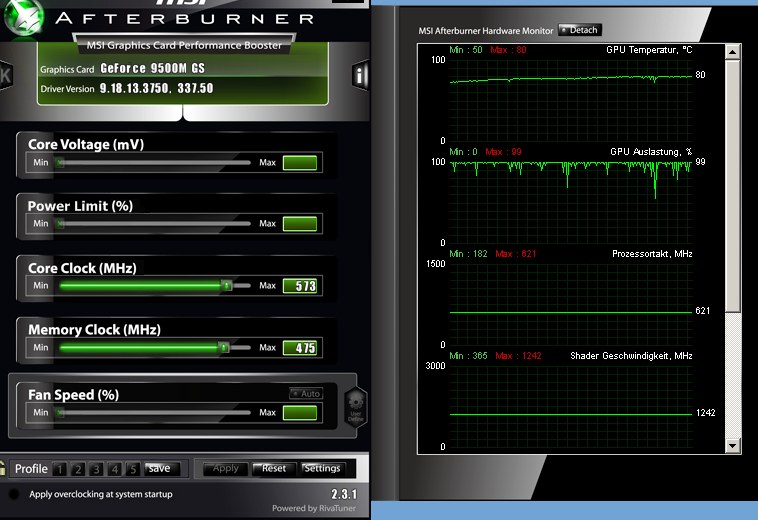Detach the Hardware Monitor window
This screenshot has height=520, width=758.
[x=580, y=30]
